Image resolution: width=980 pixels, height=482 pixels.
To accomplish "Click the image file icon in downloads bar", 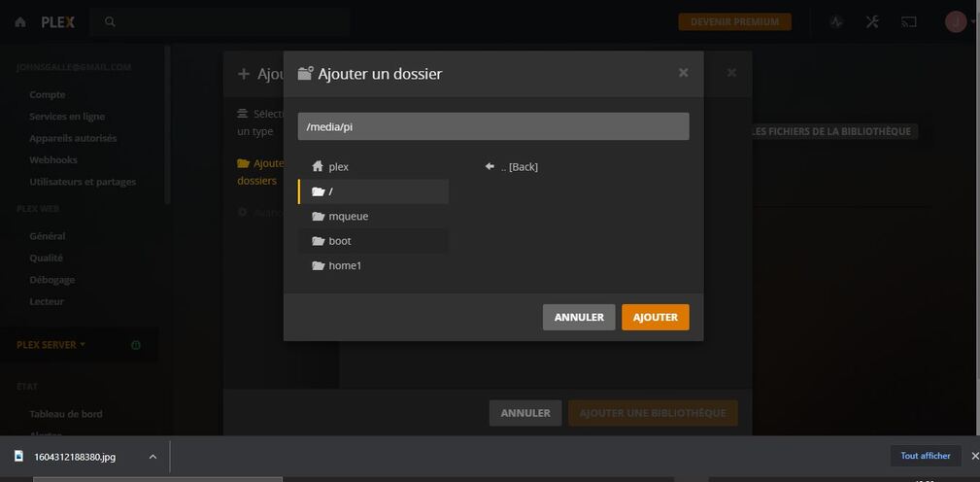I will tap(18, 457).
